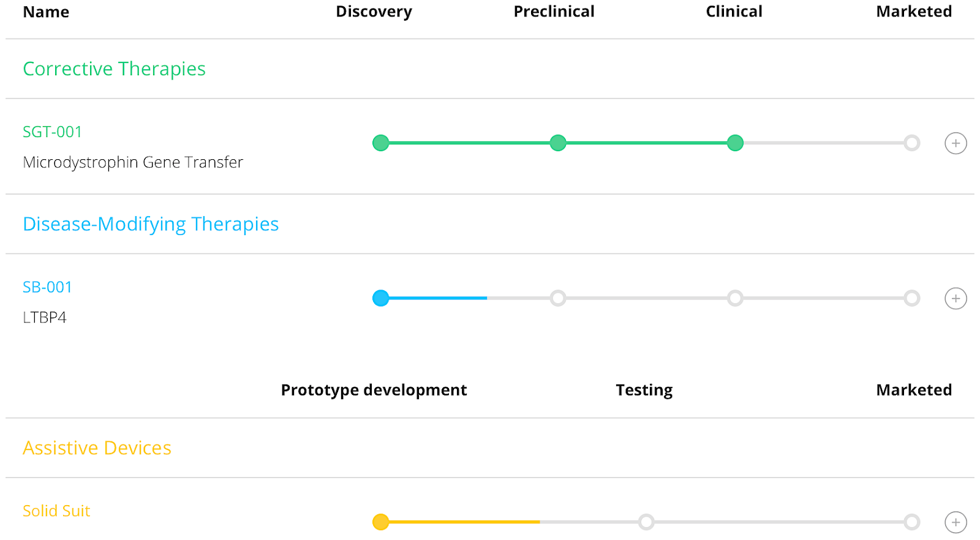Click Solid Suit Marketed stage empty circle

pyautogui.click(x=912, y=522)
